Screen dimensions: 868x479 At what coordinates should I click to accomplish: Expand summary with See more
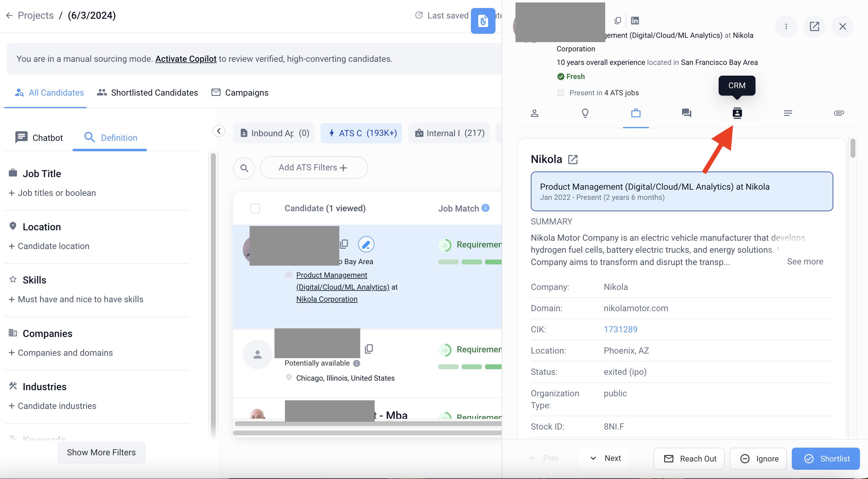pyautogui.click(x=805, y=262)
